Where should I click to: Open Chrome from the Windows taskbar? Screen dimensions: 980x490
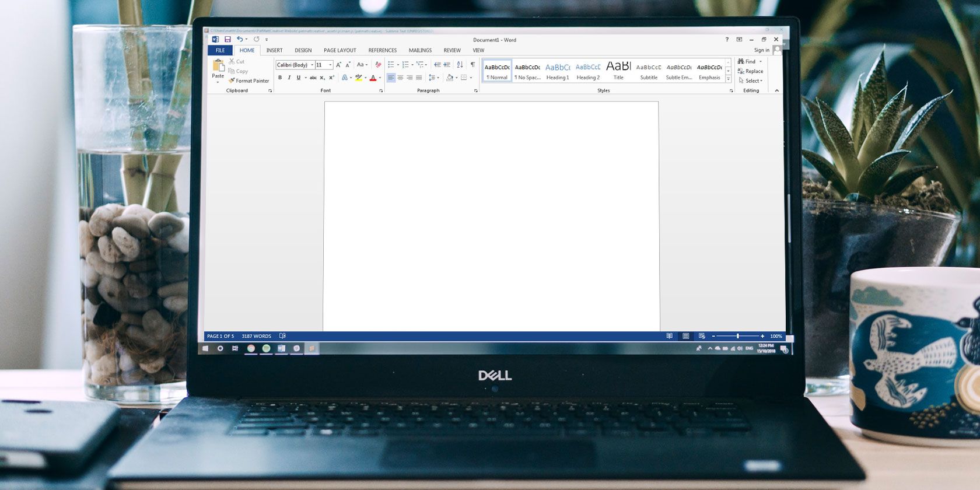[x=251, y=348]
